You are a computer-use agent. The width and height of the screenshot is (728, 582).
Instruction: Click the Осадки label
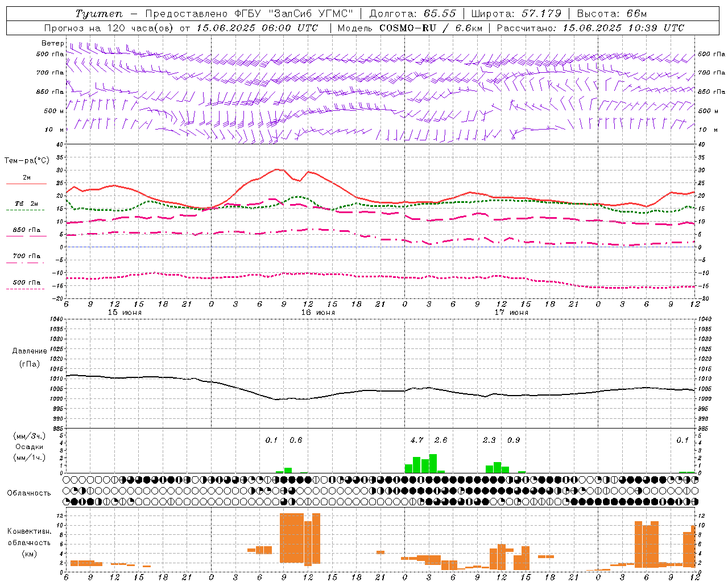(30, 447)
